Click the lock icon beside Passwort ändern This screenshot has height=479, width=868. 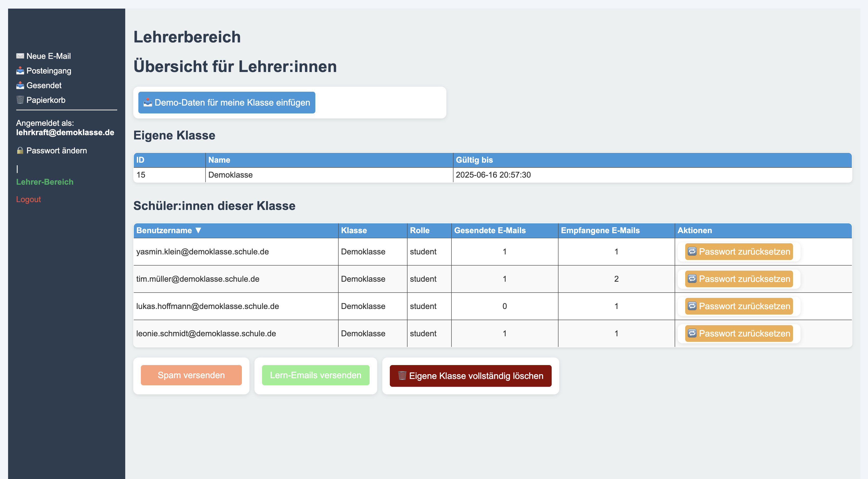(20, 151)
